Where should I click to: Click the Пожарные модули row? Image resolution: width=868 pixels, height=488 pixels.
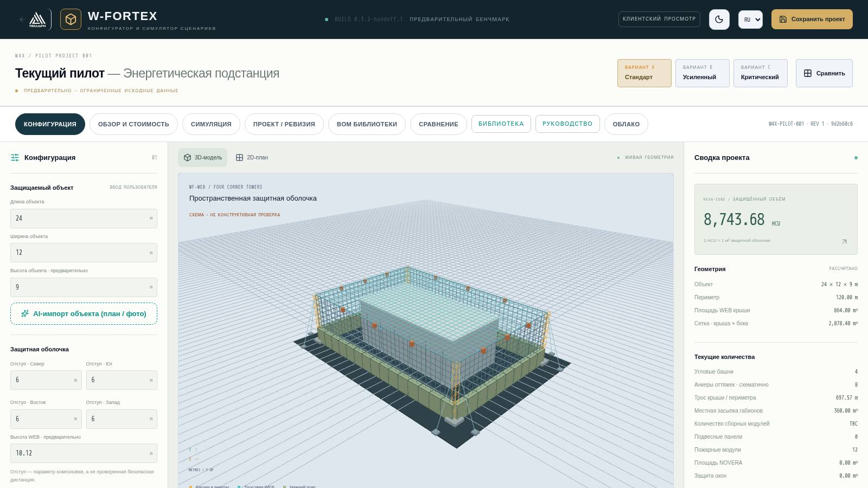point(776,450)
